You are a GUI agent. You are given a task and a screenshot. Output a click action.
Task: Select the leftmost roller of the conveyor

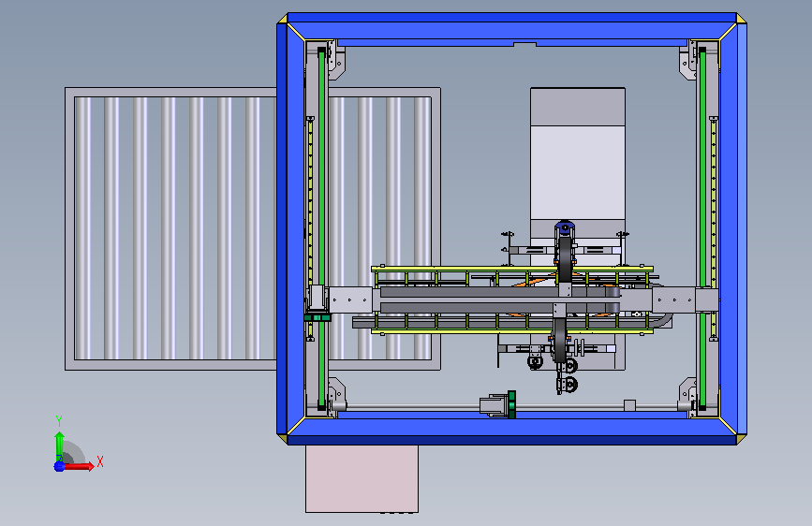(82, 228)
